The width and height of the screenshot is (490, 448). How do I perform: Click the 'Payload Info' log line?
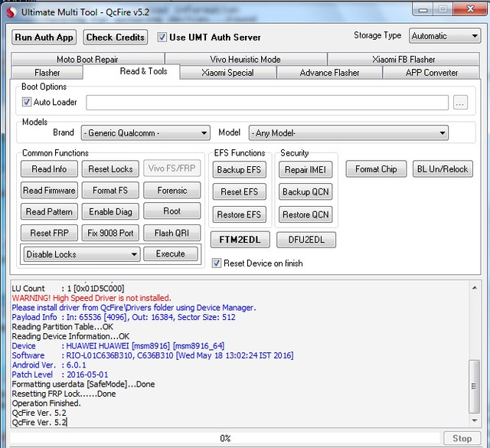click(124, 317)
